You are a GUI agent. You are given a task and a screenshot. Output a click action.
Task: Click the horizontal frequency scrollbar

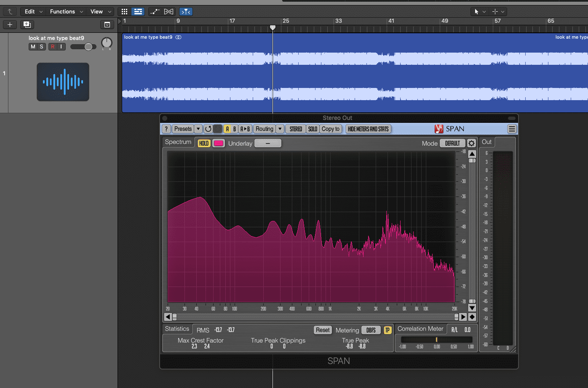pos(315,317)
